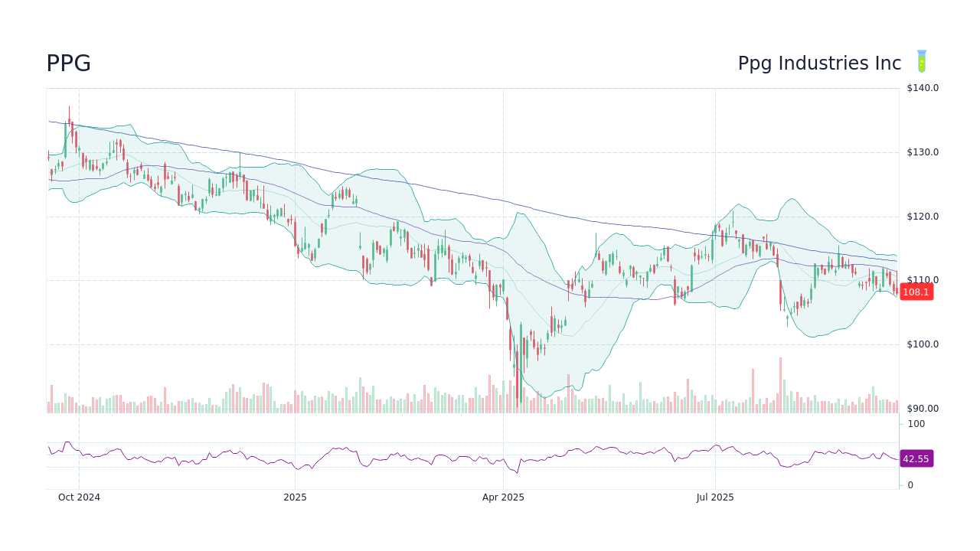Screen dimensions: 980x551
Task: Click the Jul 2025 date marker
Action: pyautogui.click(x=715, y=497)
